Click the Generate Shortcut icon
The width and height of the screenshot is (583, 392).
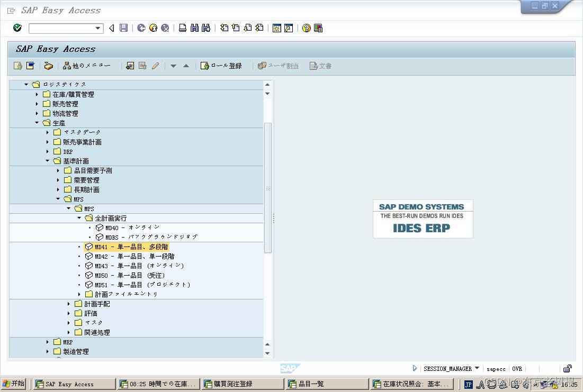[x=289, y=28]
